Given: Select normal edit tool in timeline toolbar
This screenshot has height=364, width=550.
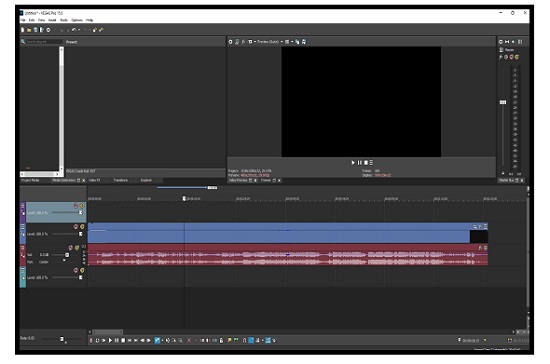Looking at the screenshot, I should (157, 340).
